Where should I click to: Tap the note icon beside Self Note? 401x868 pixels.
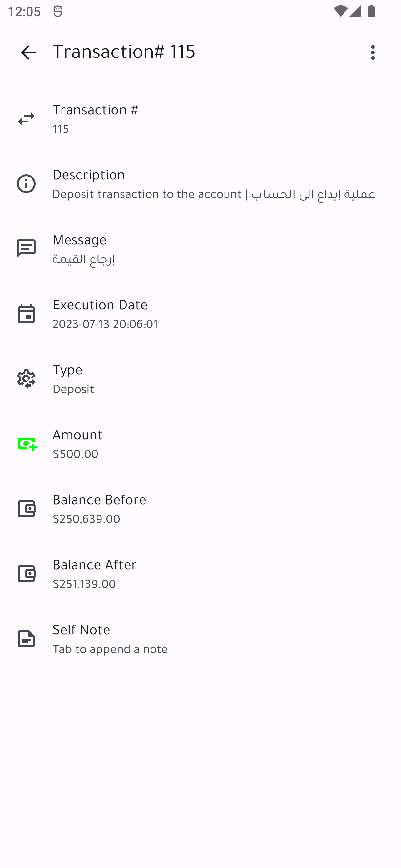click(26, 639)
